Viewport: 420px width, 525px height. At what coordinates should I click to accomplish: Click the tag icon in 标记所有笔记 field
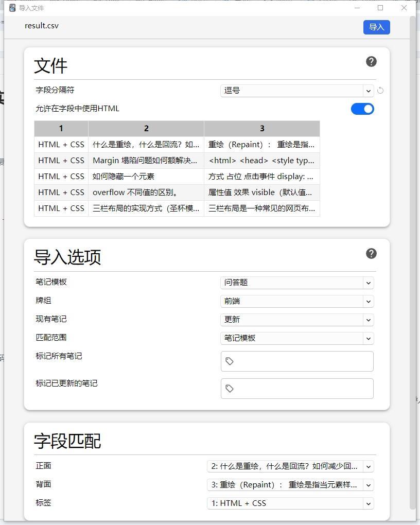point(230,361)
